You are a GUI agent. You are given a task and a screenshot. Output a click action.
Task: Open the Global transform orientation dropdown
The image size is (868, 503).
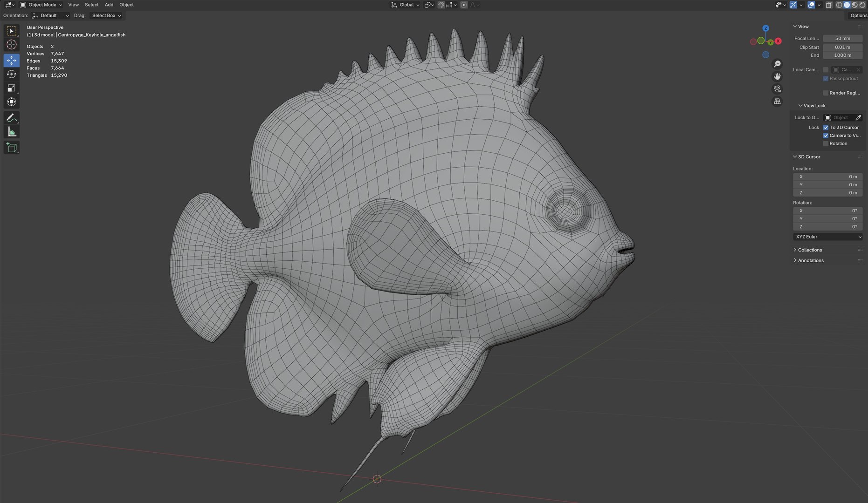point(405,5)
